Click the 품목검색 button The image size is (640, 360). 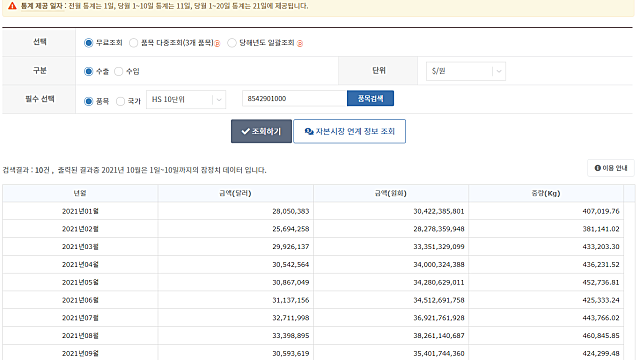coord(370,98)
